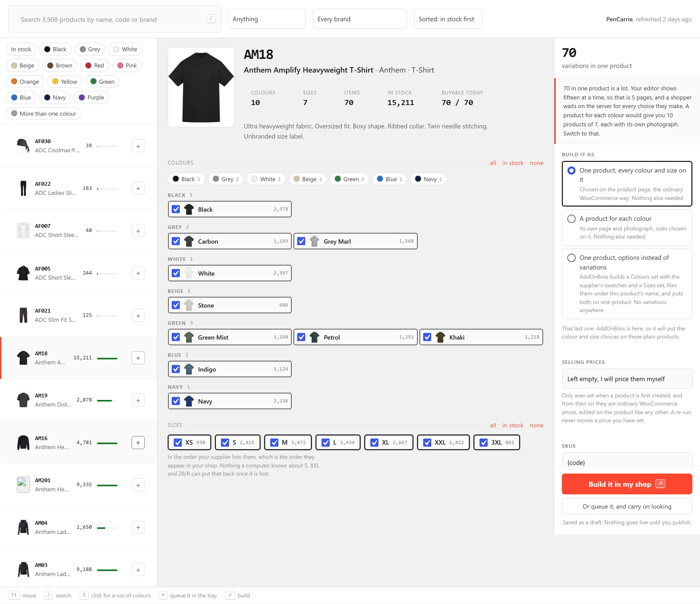Select 'A product for each colour' option

[x=627, y=227]
